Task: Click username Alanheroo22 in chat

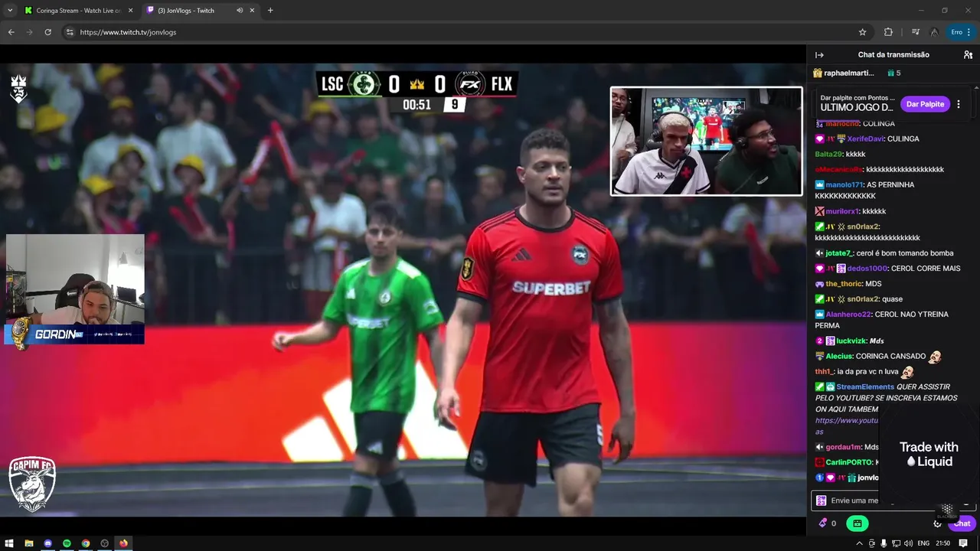Action: click(x=848, y=315)
